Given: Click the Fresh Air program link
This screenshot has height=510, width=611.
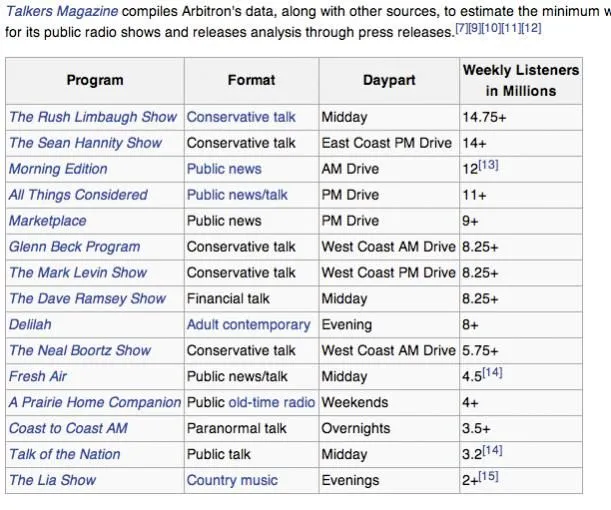Looking at the screenshot, I should (x=40, y=377).
